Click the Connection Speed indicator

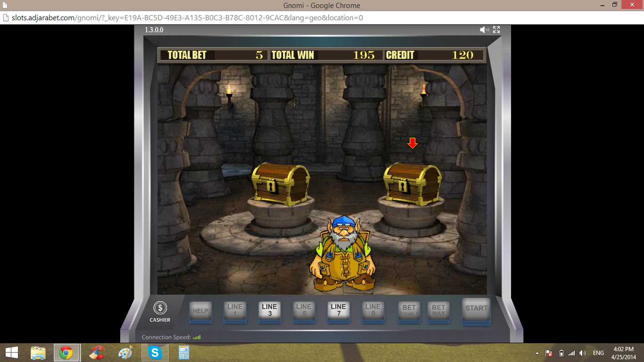[171, 337]
